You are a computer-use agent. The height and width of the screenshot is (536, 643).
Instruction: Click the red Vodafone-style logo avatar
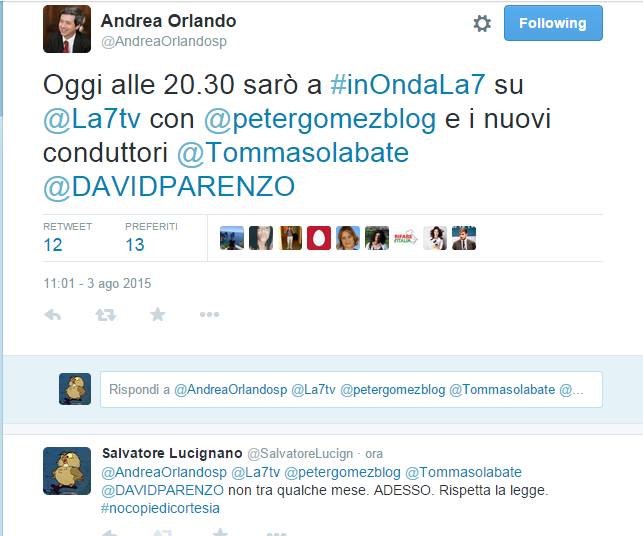click(319, 238)
